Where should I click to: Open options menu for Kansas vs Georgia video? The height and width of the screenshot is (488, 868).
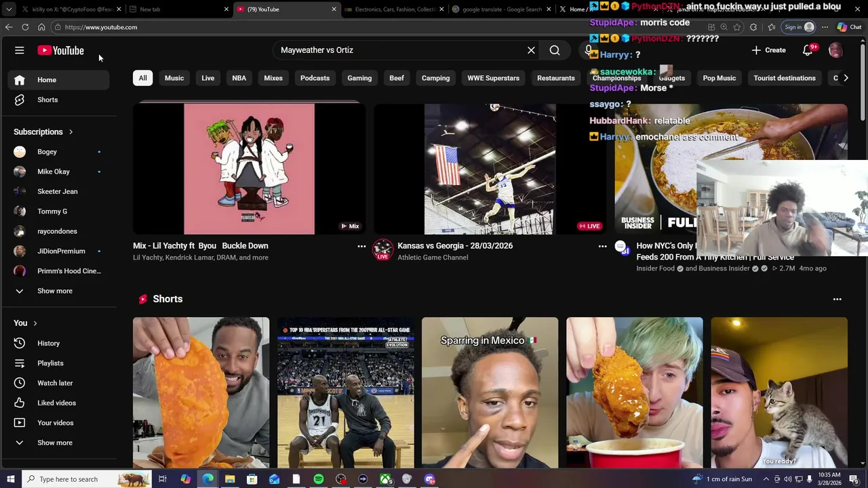coord(602,247)
